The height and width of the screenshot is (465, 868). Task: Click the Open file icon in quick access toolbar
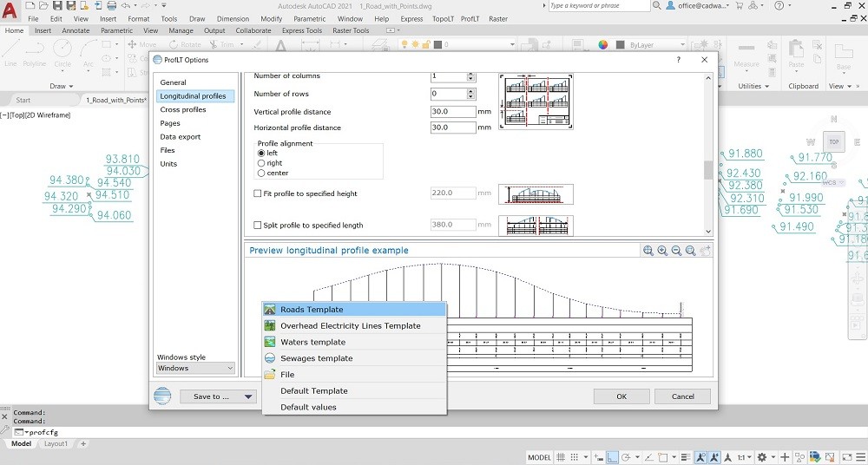tap(43, 5)
